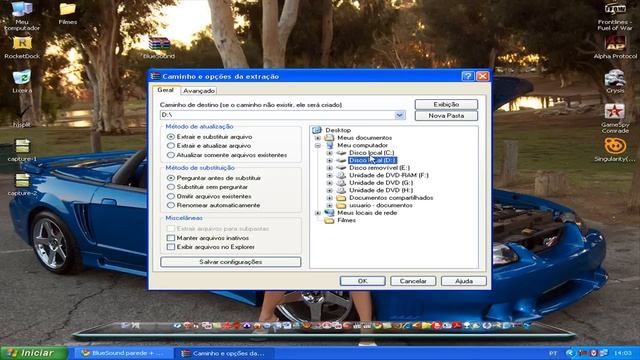Enable Exibir arquivos no Explorer checkbox
Viewport: 640px width, 360px height.
[x=171, y=247]
